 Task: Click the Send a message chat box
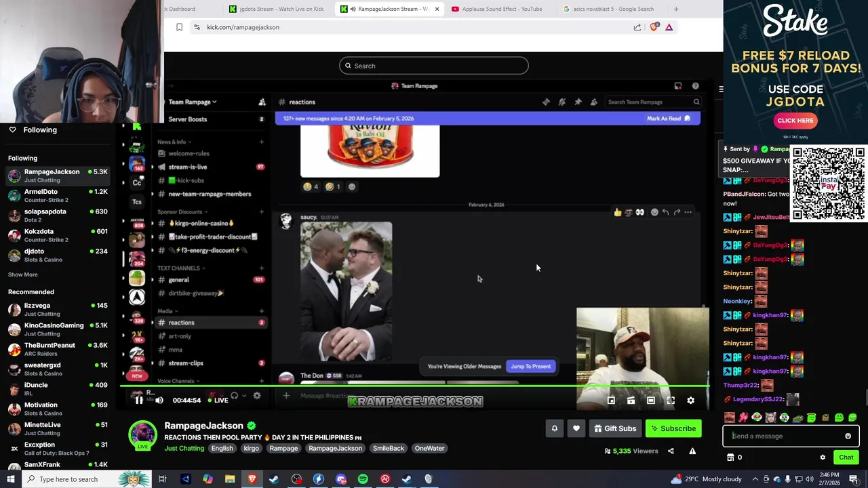point(785,436)
